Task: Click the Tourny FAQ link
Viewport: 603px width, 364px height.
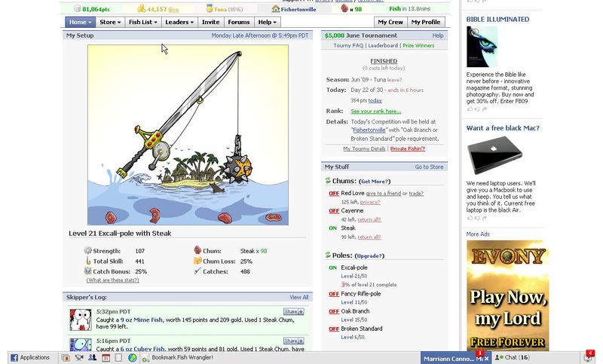Action: [348, 45]
